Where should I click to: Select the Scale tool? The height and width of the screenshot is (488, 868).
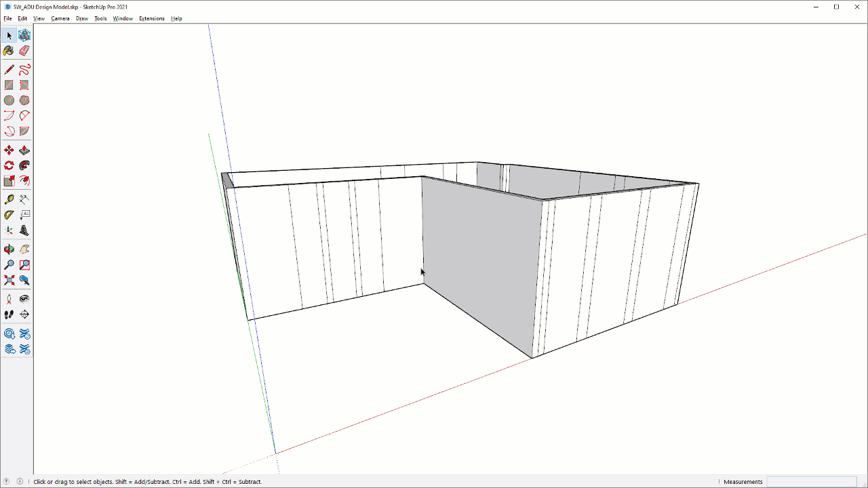(9, 181)
